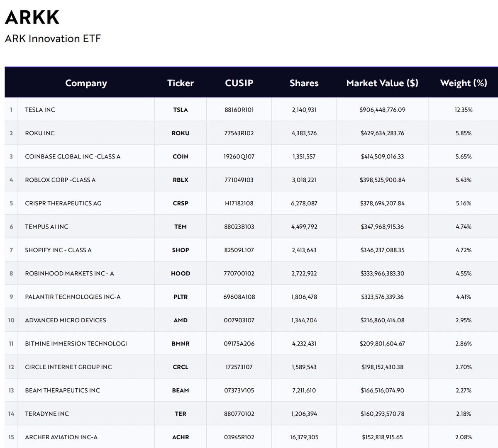The height and width of the screenshot is (448, 498).
Task: Click the Shares column header
Action: click(304, 83)
